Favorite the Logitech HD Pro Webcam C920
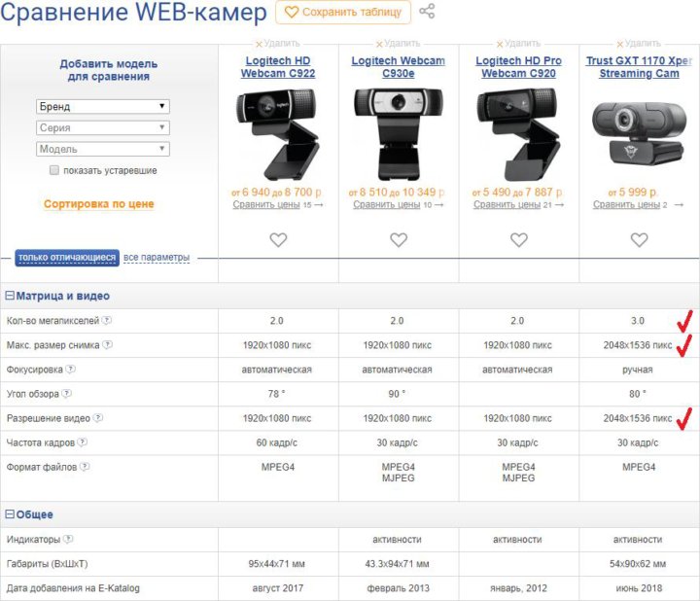Screen dimensions: 700x601 519,240
